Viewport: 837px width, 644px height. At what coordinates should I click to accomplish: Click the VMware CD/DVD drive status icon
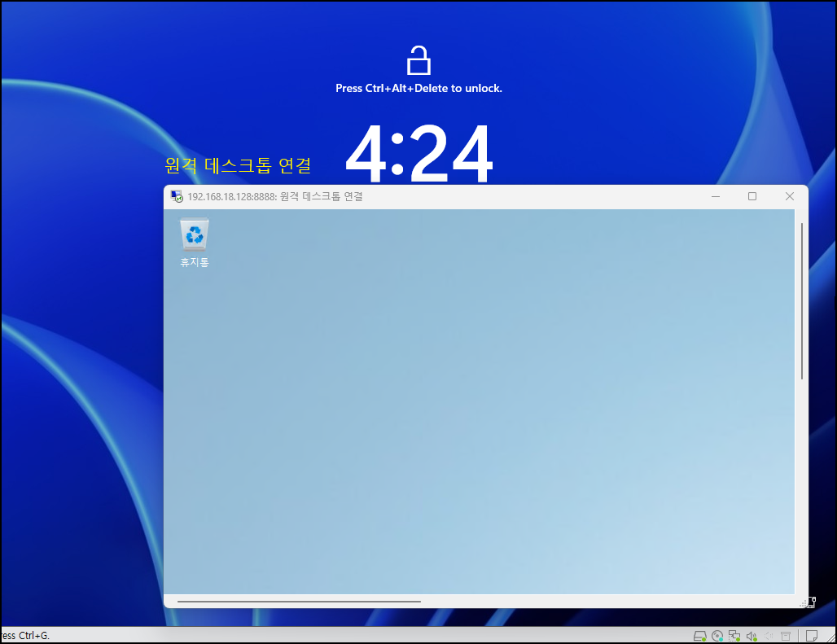point(717,636)
